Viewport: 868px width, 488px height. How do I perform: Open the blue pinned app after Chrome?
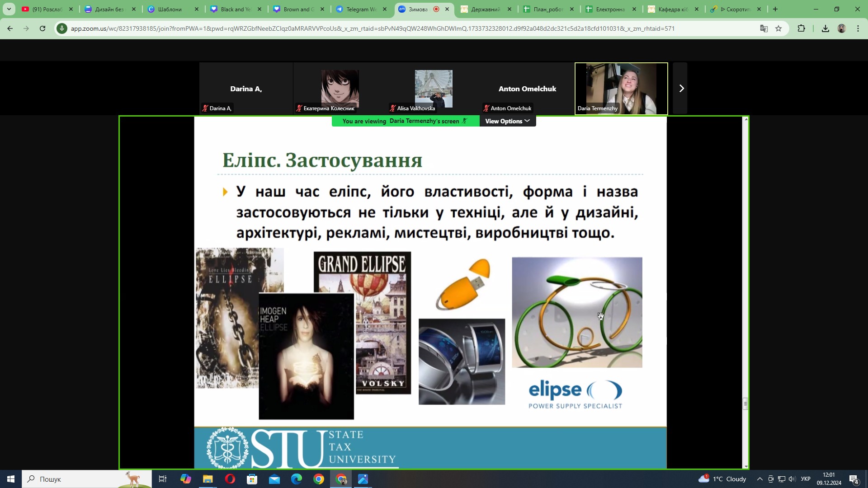363,479
